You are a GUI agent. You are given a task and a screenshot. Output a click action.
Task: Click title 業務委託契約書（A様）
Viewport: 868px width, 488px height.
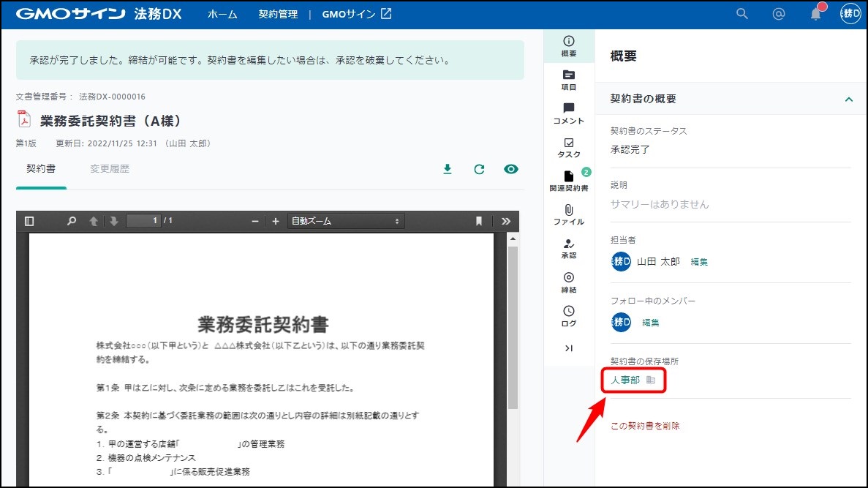point(110,120)
